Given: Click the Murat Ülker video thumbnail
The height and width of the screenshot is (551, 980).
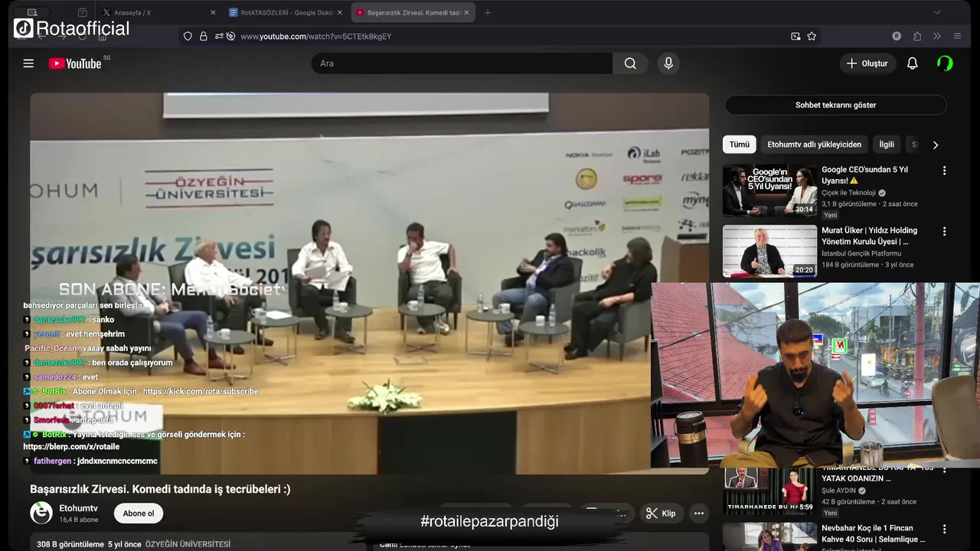Looking at the screenshot, I should [769, 251].
